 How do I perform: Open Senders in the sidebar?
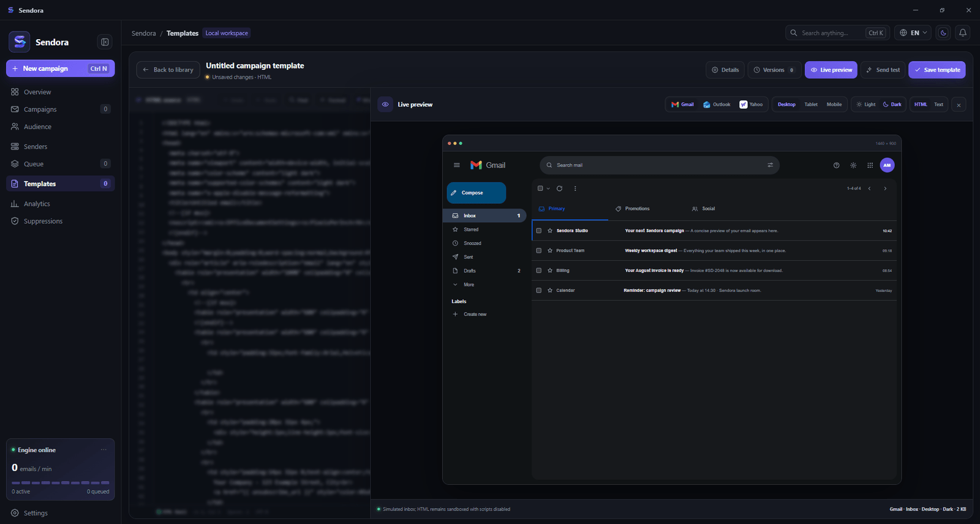click(60, 146)
